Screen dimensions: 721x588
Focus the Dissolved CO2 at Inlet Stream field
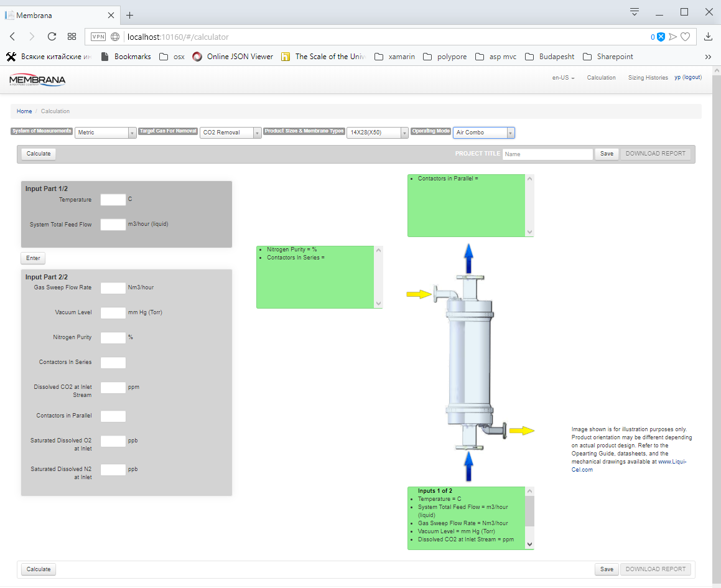tap(113, 388)
